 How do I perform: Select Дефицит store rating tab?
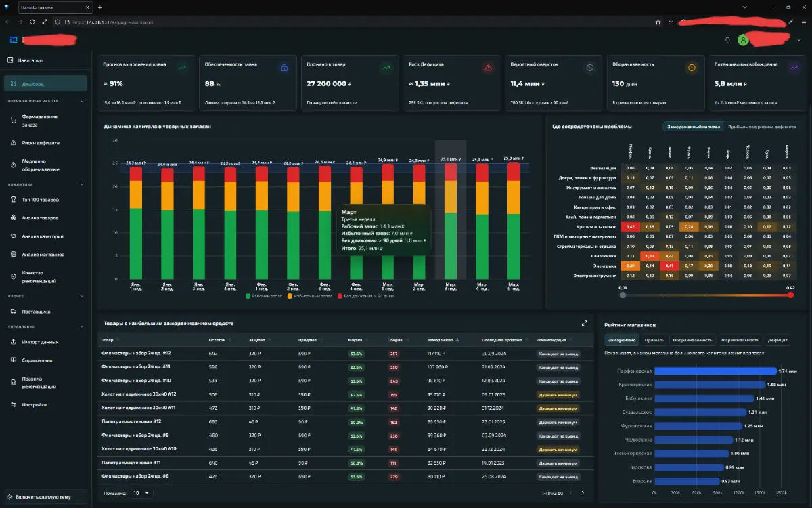pos(777,340)
